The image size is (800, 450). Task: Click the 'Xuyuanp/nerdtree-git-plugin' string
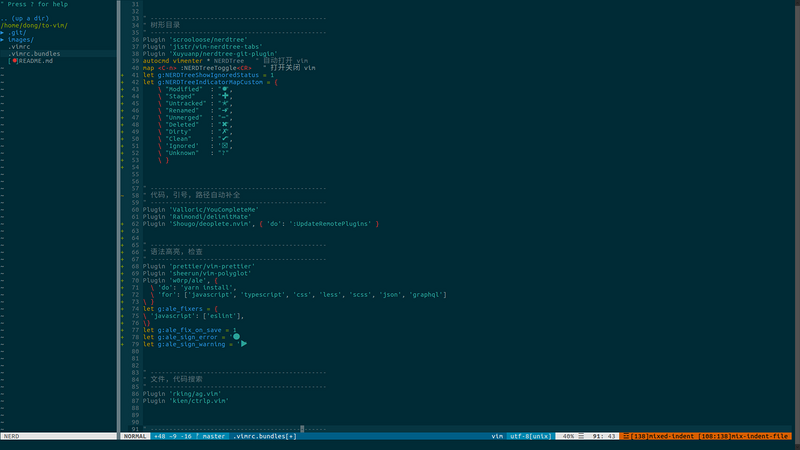point(223,54)
